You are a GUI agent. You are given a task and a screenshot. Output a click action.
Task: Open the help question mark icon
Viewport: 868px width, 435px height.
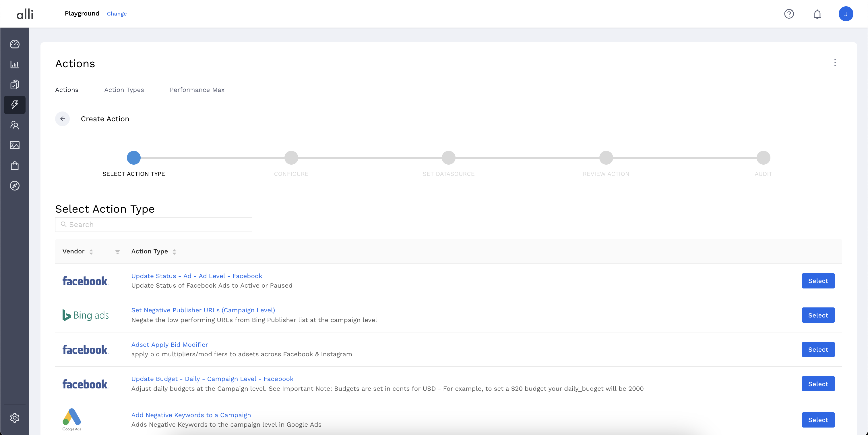(x=789, y=14)
